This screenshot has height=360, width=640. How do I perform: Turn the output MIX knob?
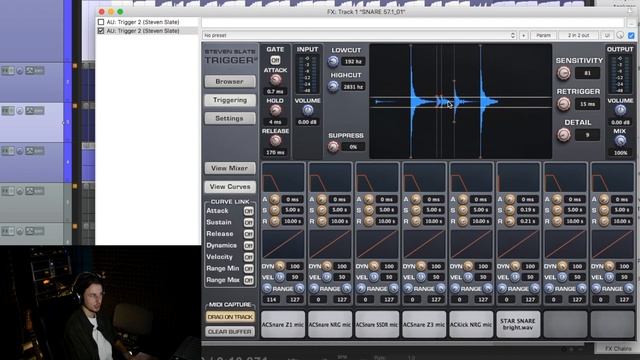click(x=620, y=140)
